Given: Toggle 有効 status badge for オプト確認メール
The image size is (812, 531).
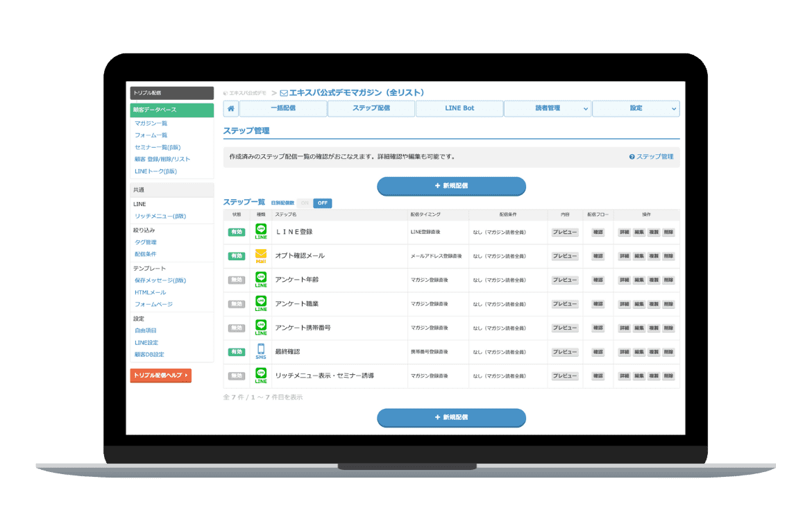Looking at the screenshot, I should tap(237, 256).
